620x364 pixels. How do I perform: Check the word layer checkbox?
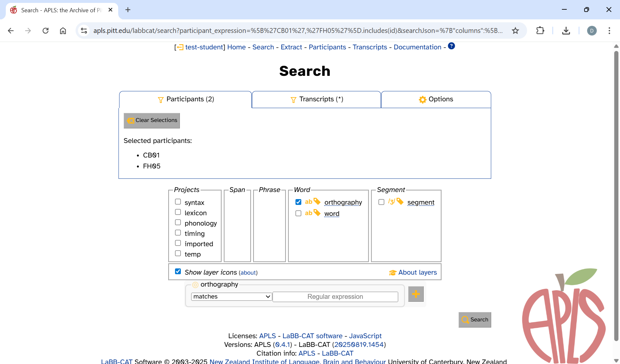click(x=298, y=213)
